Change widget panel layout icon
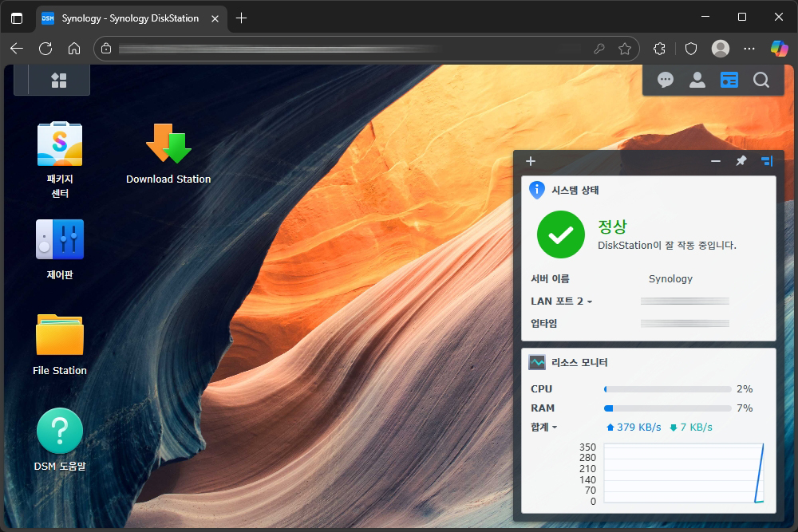The width and height of the screenshot is (798, 532). click(x=767, y=161)
